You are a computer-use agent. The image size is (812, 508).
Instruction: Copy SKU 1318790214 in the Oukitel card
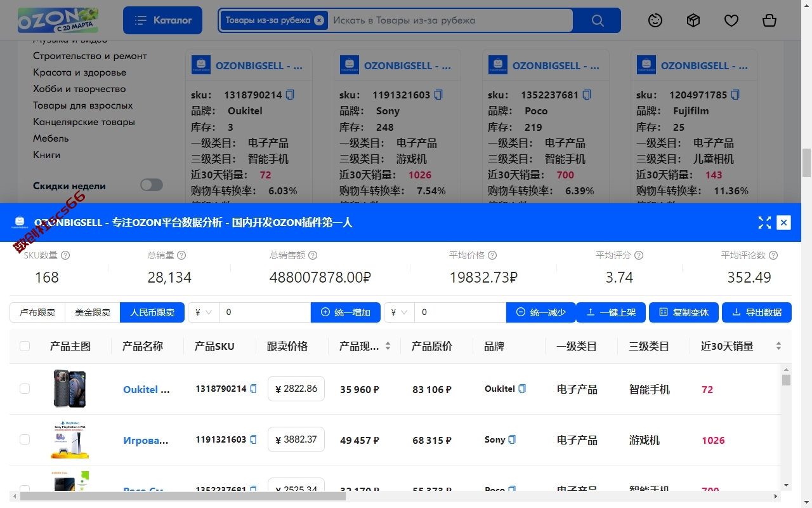click(x=290, y=95)
